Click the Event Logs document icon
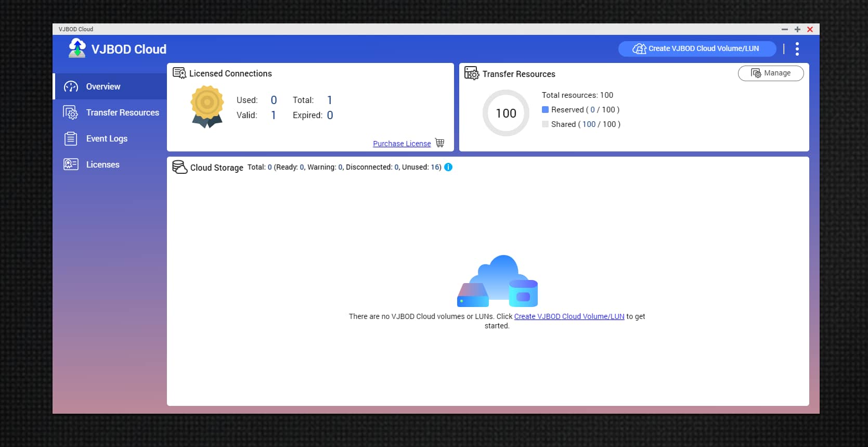The image size is (868, 447). click(71, 138)
